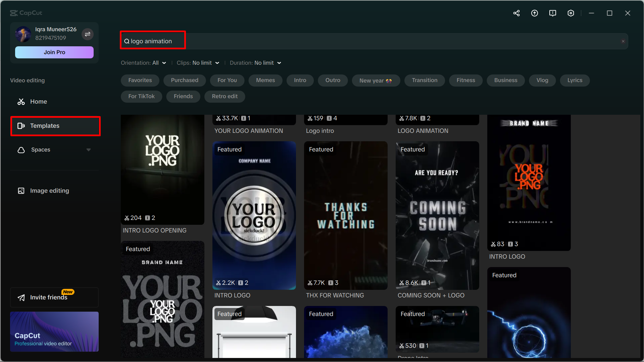Select the Outro category chip
The image size is (644, 362).
click(333, 80)
